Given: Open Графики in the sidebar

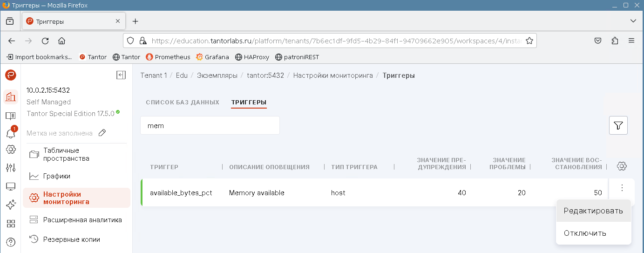Looking at the screenshot, I should (x=57, y=176).
